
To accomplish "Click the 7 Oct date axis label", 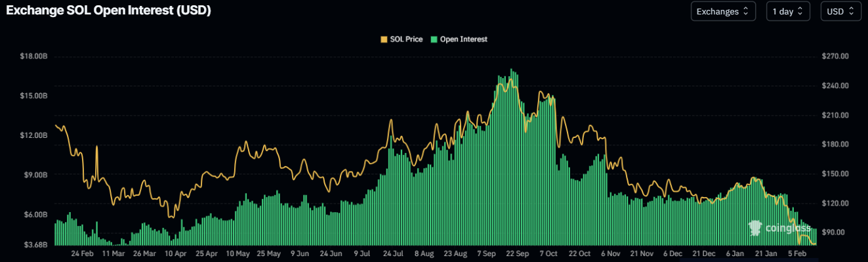I will [x=548, y=253].
